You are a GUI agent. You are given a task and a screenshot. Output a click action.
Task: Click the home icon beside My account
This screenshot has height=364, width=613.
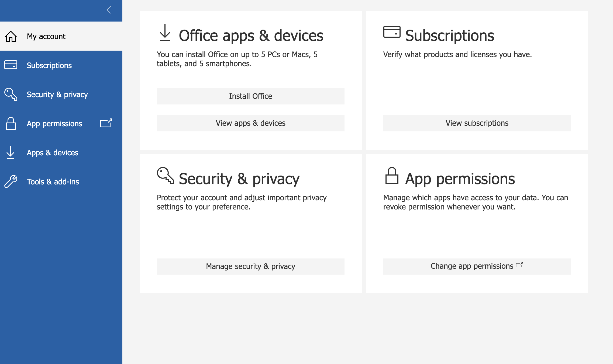coord(11,36)
